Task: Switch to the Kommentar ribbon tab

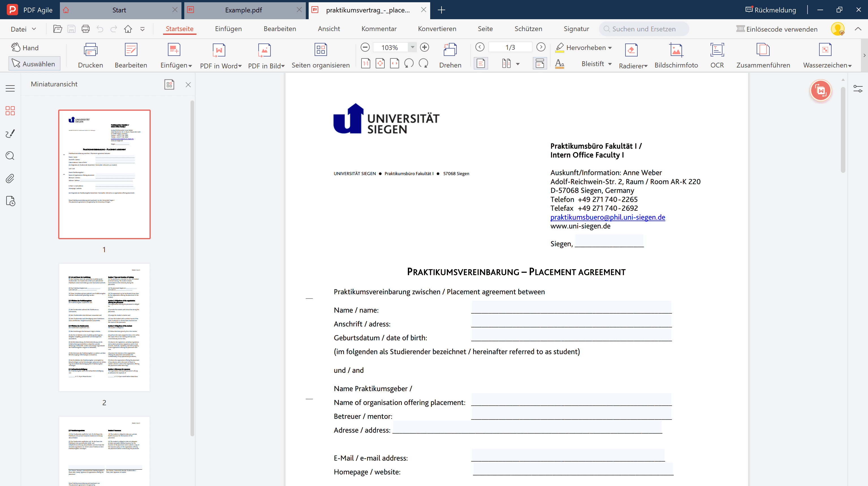Action: pos(379,29)
